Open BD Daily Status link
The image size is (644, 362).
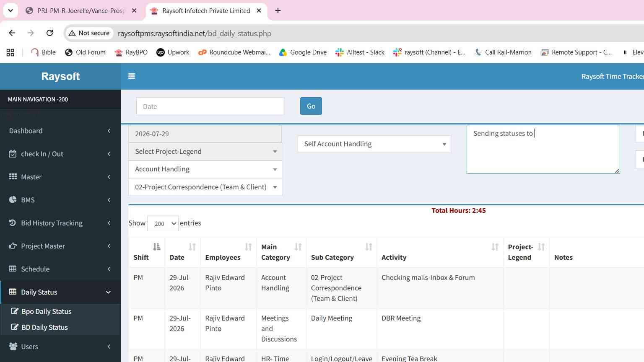point(44,327)
